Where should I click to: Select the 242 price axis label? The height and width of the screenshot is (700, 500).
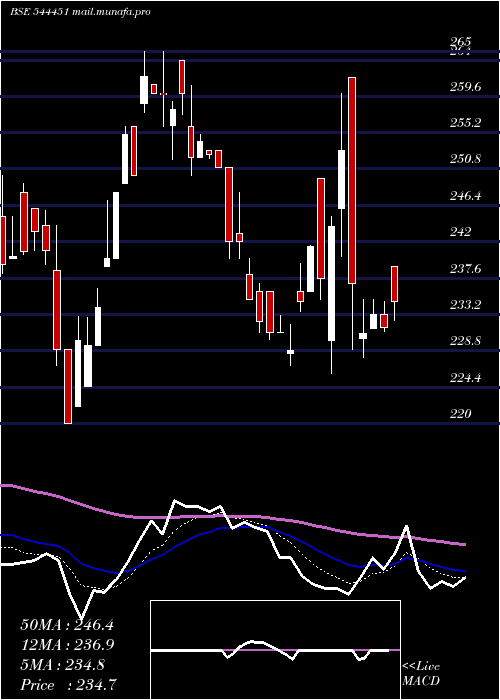click(x=460, y=232)
